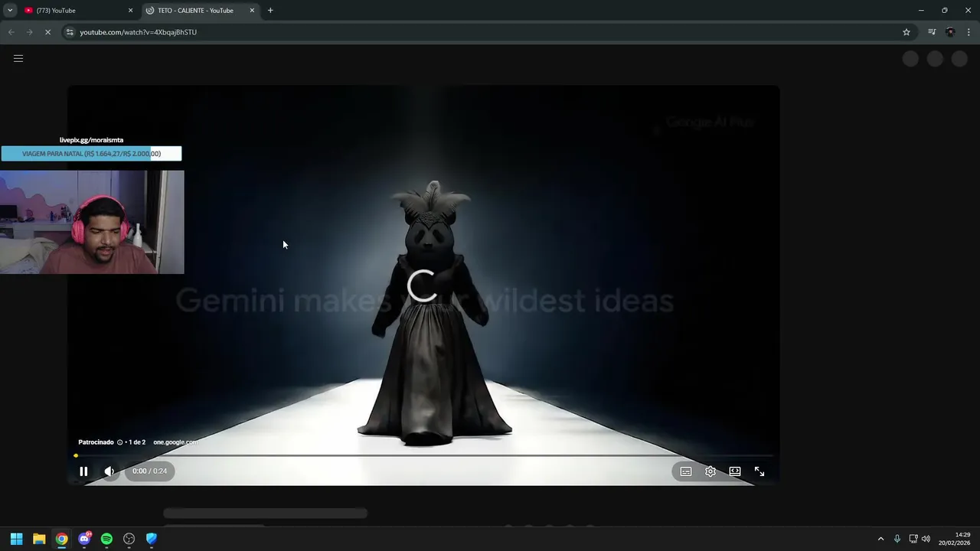Click the livepix.gg/moraismta text
980x551 pixels.
point(91,140)
